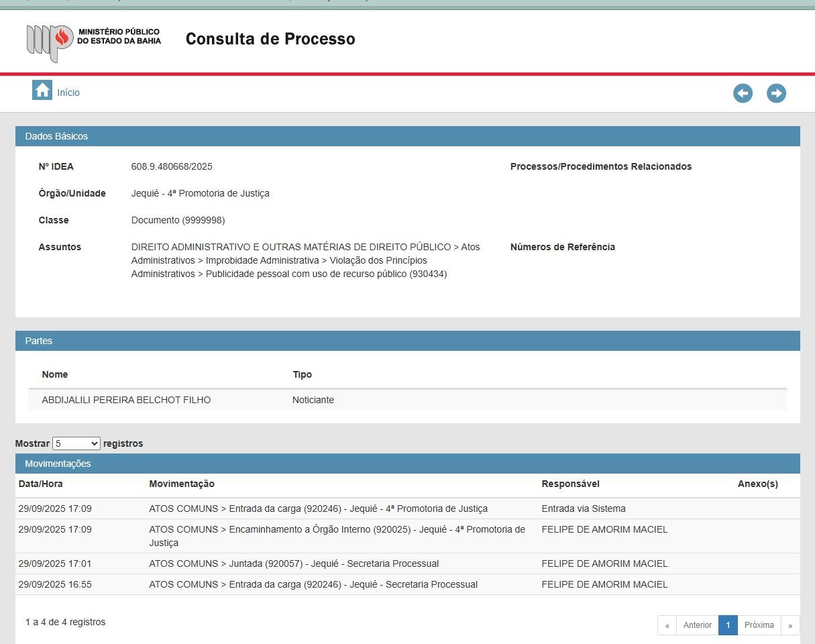The width and height of the screenshot is (815, 644).
Task: Click the home house icon
Action: [x=42, y=90]
